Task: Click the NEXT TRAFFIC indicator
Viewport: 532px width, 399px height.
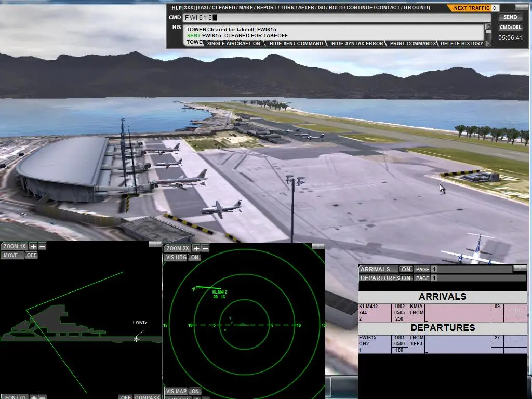Action: pos(472,8)
